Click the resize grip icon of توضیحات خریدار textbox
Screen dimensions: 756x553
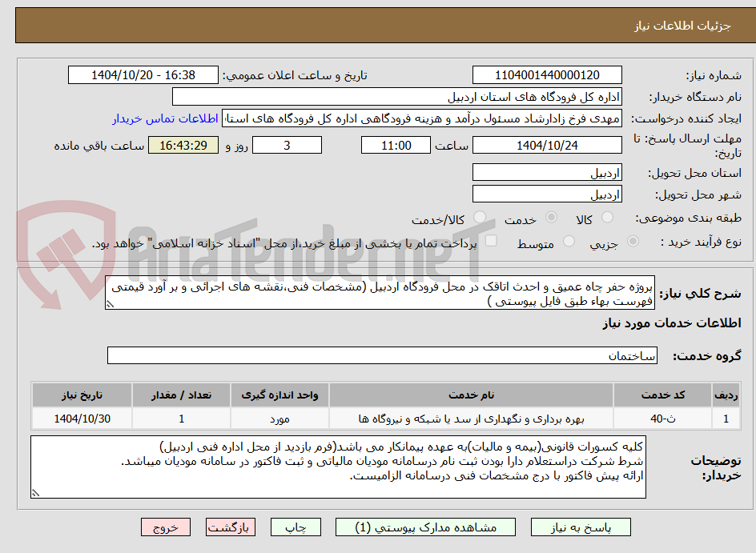34,491
